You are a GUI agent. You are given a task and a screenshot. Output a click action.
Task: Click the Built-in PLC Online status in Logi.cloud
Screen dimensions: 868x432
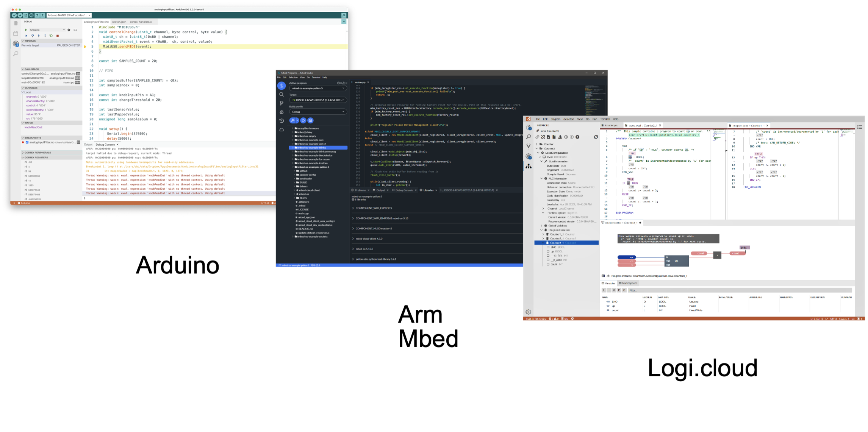pos(536,319)
